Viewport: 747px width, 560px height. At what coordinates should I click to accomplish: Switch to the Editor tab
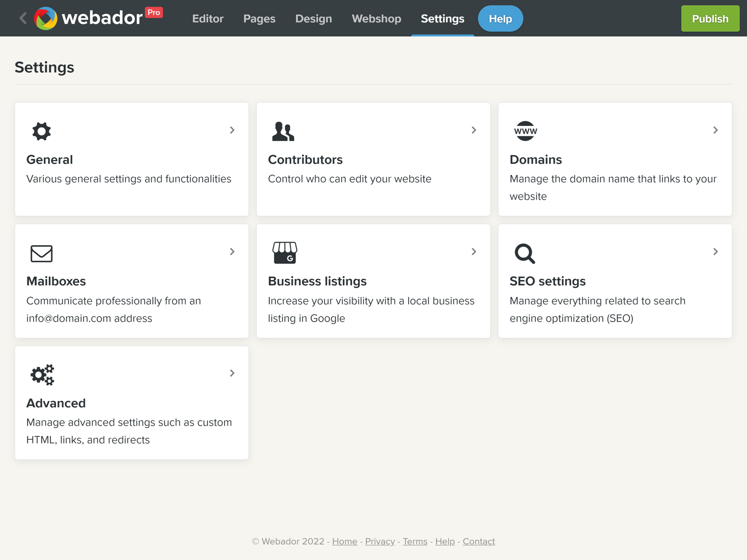click(208, 19)
